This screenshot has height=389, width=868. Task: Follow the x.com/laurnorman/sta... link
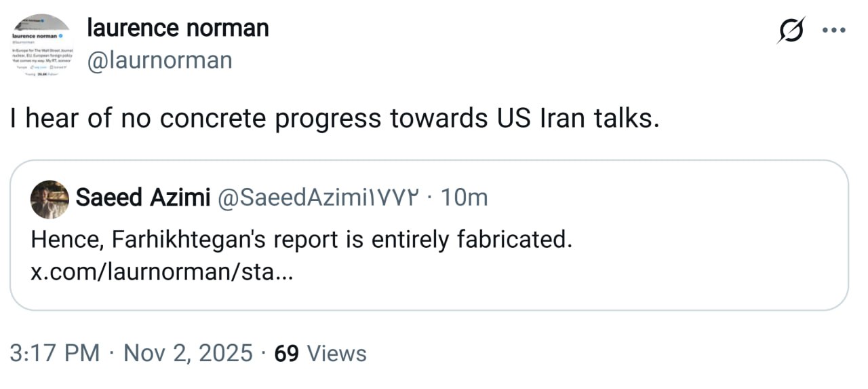coord(162,272)
